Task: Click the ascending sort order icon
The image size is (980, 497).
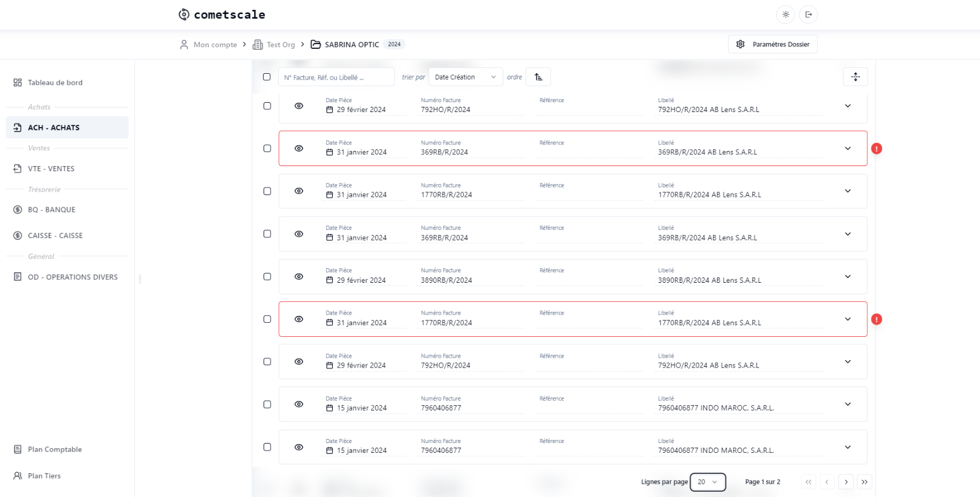Action: 538,77
